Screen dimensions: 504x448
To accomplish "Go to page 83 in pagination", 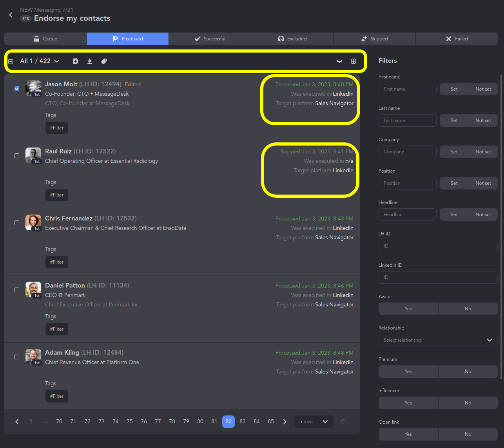I will pyautogui.click(x=243, y=422).
